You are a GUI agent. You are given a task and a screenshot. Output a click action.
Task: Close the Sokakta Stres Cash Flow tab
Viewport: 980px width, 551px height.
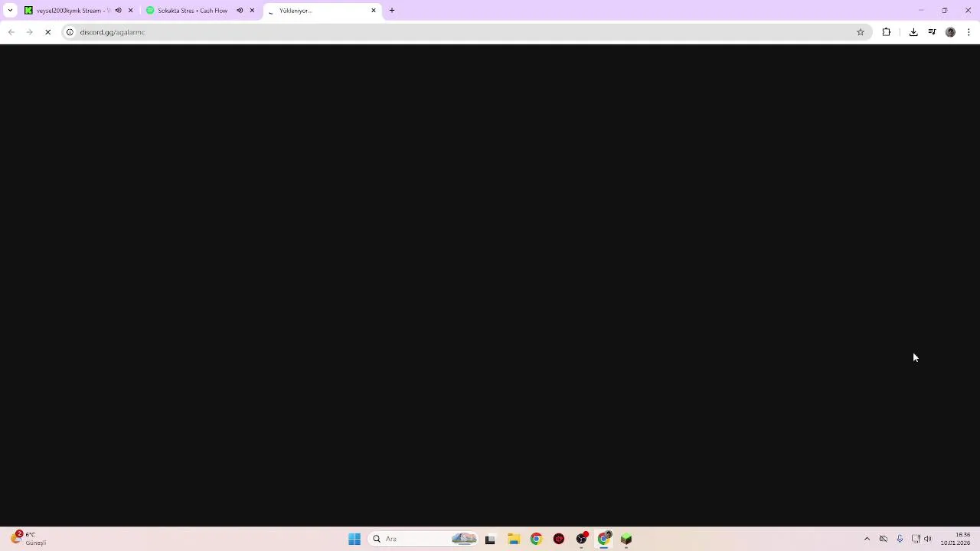[x=252, y=11]
